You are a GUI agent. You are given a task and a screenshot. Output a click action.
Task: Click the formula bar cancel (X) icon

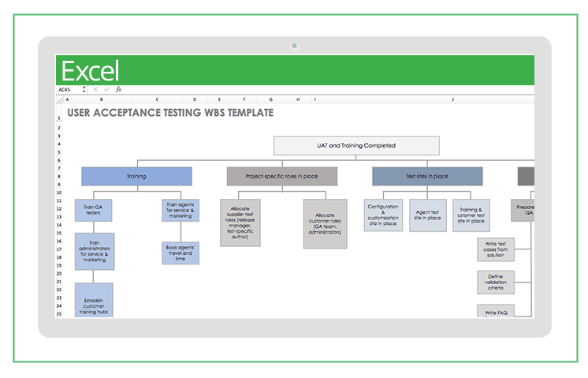[95, 90]
